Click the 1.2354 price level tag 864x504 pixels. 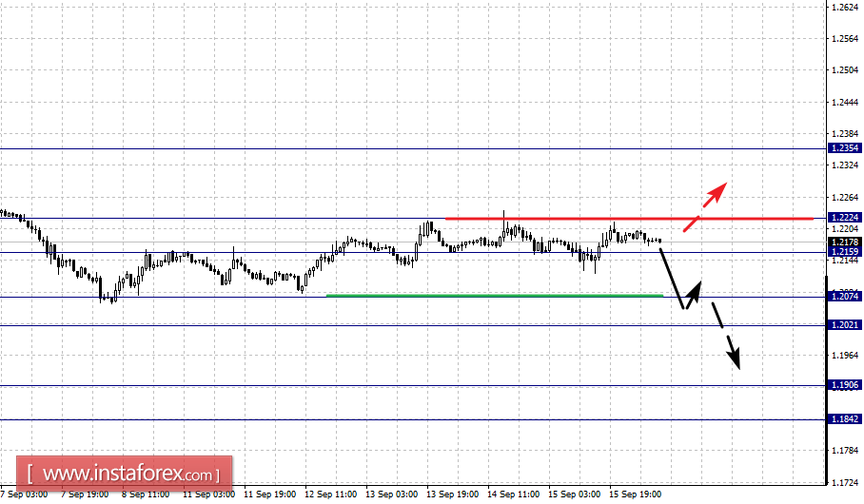click(845, 148)
